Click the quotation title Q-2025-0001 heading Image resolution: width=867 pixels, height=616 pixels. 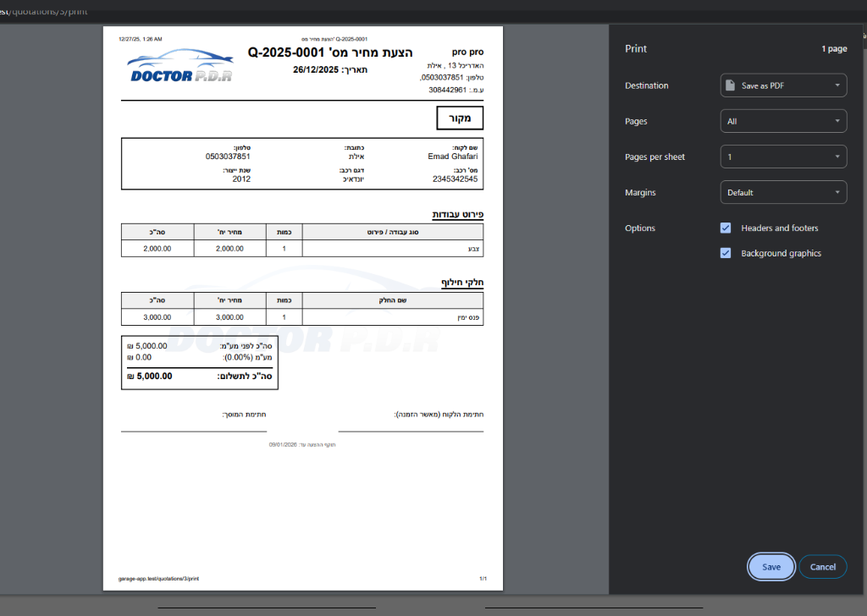tap(330, 52)
